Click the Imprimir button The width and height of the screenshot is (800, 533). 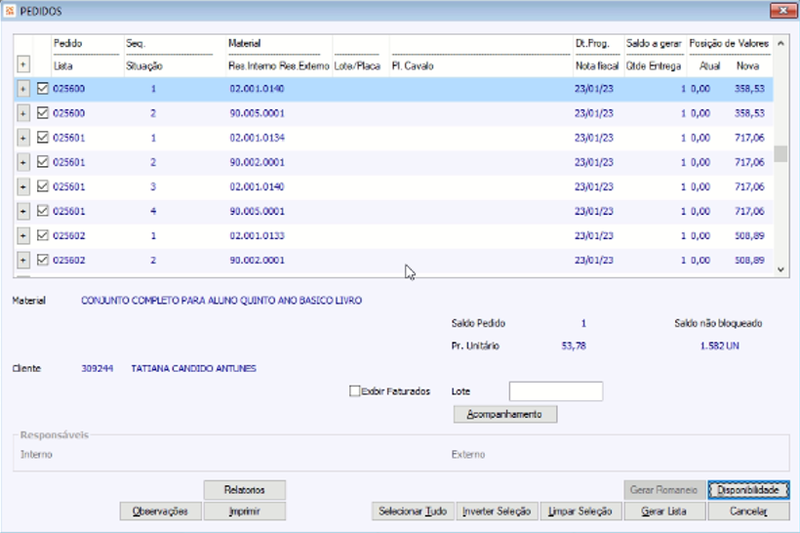(244, 511)
